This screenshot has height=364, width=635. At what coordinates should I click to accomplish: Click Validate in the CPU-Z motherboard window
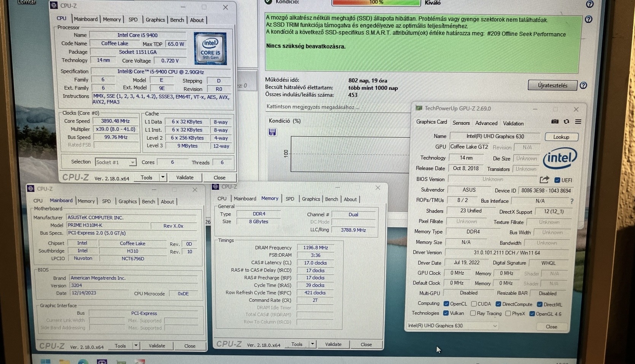(x=157, y=346)
